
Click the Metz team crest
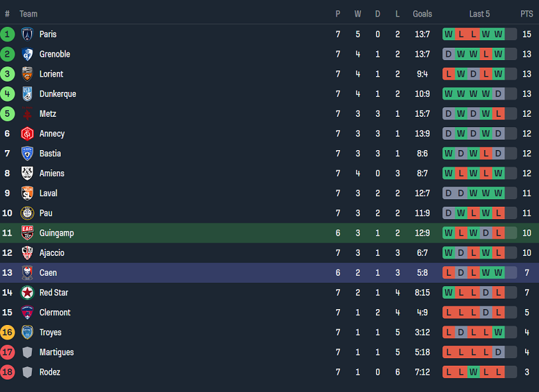tap(28, 114)
